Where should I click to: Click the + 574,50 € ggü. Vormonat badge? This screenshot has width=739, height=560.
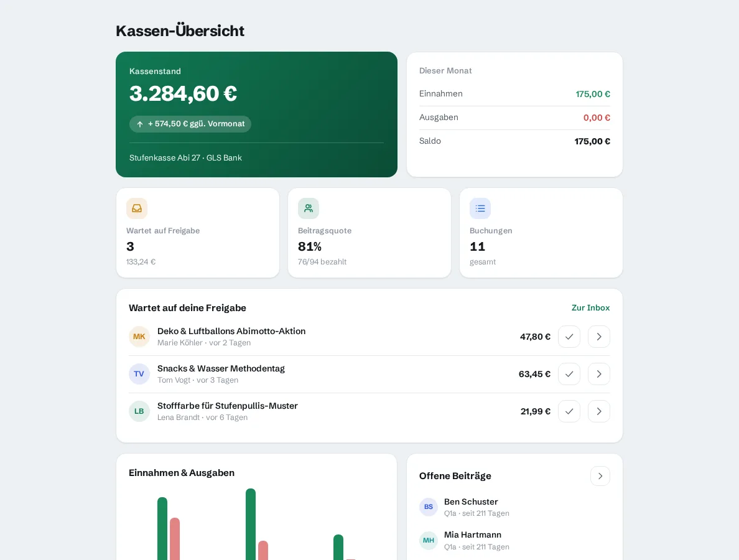[190, 124]
